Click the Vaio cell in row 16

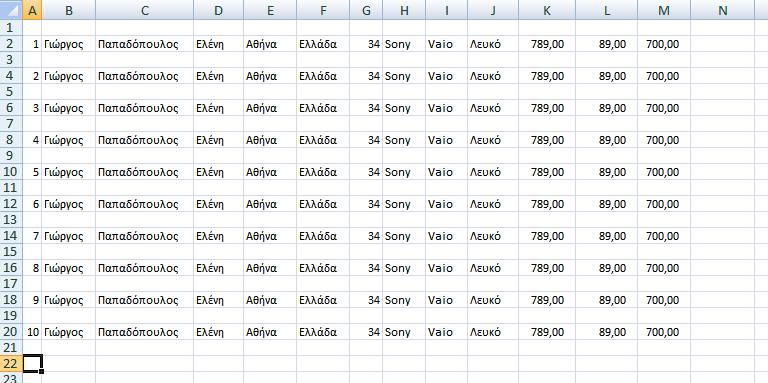click(447, 268)
